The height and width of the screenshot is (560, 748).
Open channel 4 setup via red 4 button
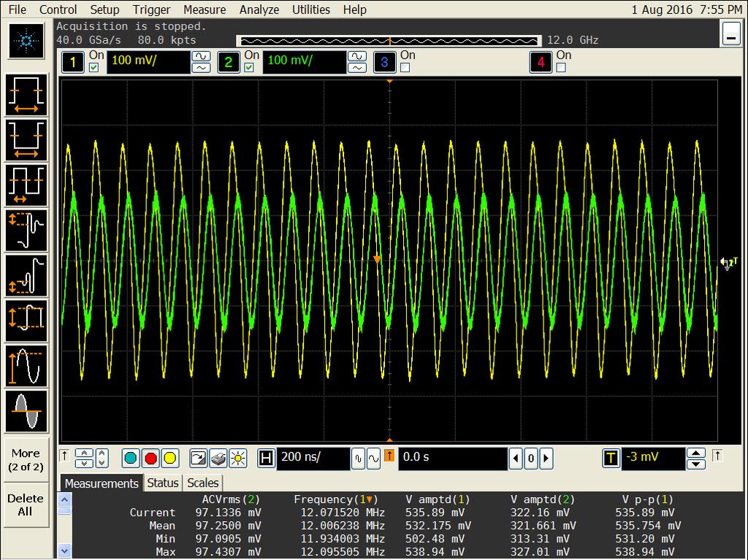click(x=541, y=62)
